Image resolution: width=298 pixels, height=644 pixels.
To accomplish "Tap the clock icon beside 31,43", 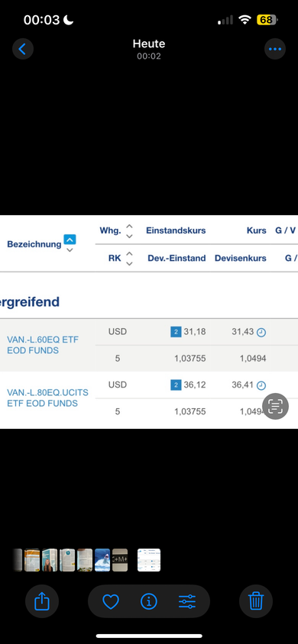I will [x=261, y=333].
